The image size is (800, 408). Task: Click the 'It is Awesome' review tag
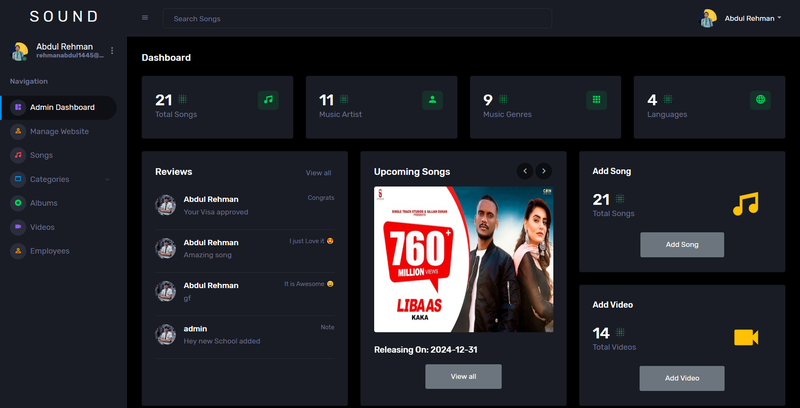click(309, 284)
